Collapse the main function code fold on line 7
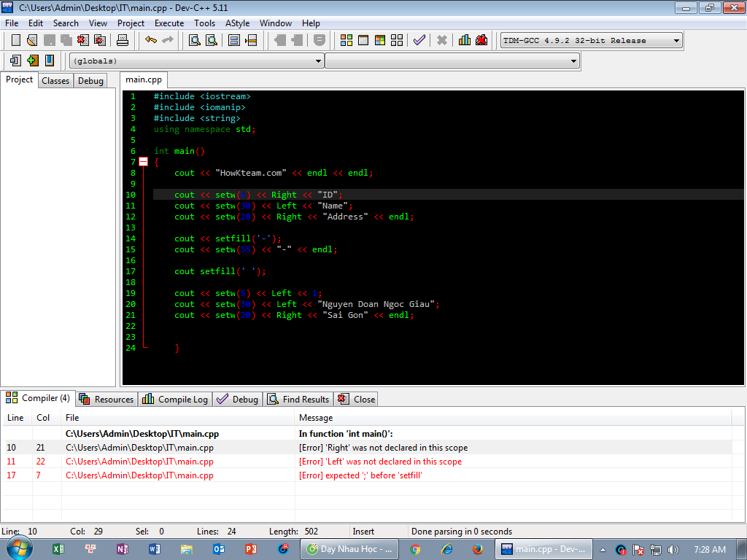 click(143, 162)
